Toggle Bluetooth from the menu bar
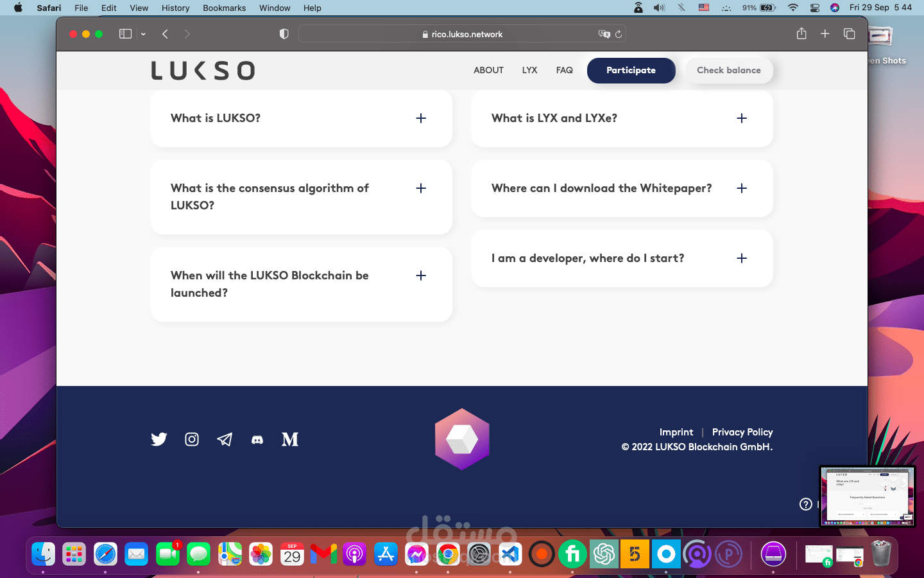Image resolution: width=924 pixels, height=578 pixels. point(681,8)
